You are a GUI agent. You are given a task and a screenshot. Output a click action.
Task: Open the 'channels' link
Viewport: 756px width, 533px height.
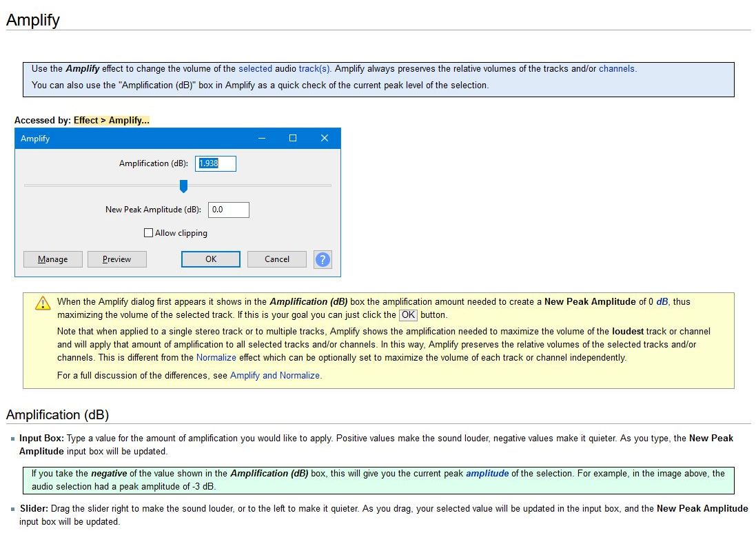coord(617,69)
